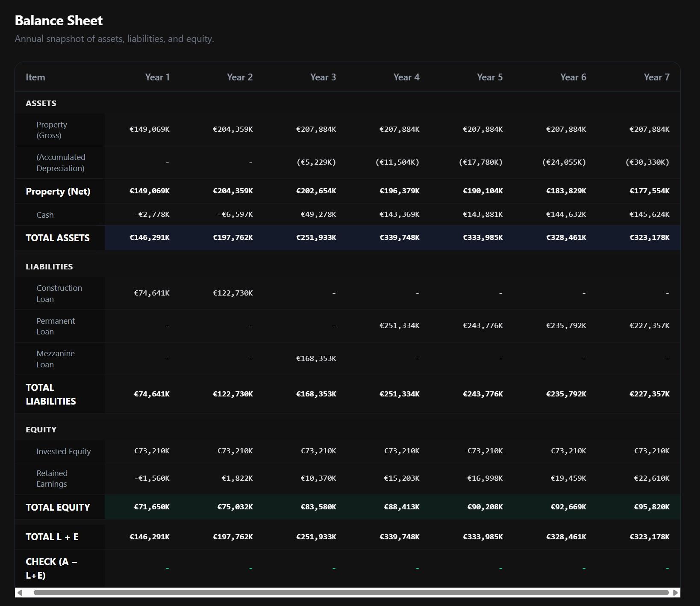The width and height of the screenshot is (700, 606).
Task: Click the Cash row label
Action: 45,214
